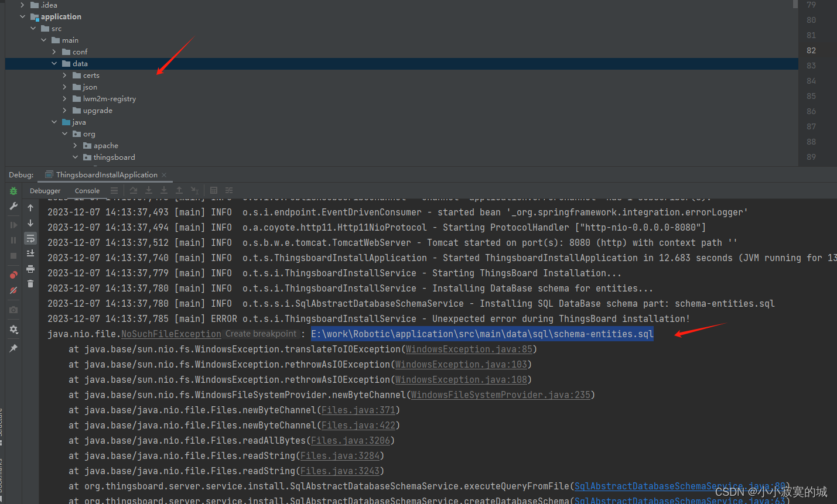The image size is (837, 504).
Task: Collapse the main folder
Action: point(43,40)
